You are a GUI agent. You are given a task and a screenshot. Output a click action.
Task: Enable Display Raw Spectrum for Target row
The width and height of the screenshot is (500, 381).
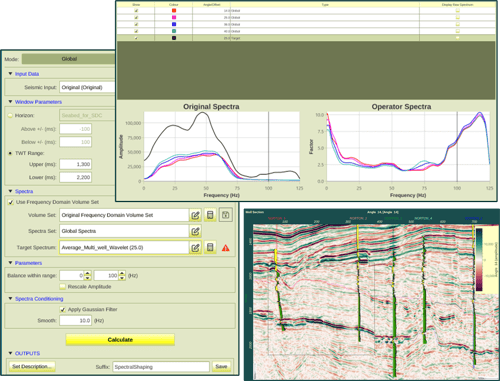pos(458,38)
